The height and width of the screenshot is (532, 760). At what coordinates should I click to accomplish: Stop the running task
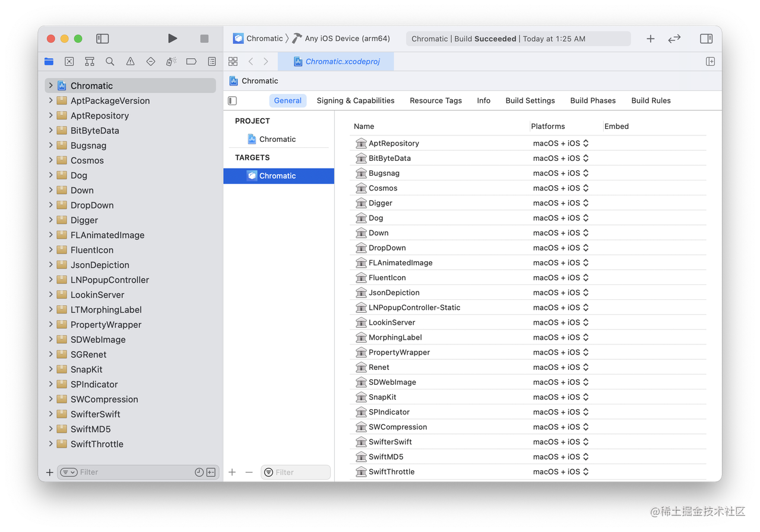[x=204, y=39]
